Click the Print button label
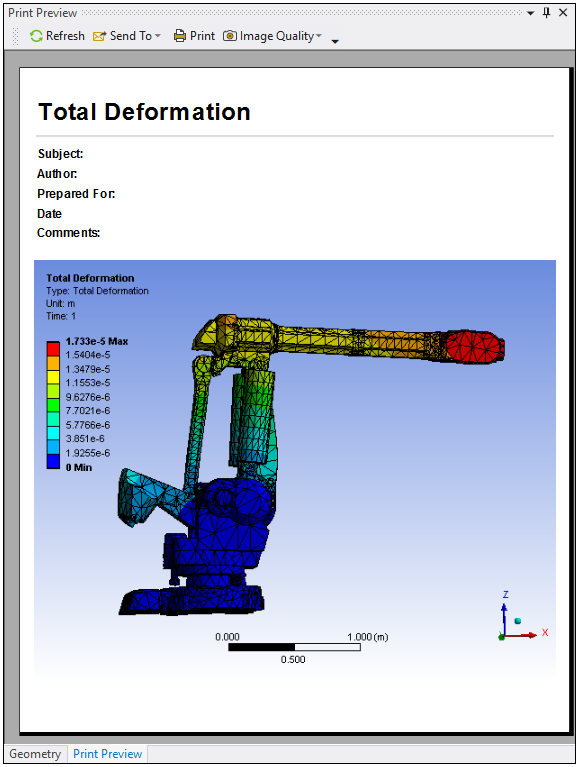 (x=202, y=36)
